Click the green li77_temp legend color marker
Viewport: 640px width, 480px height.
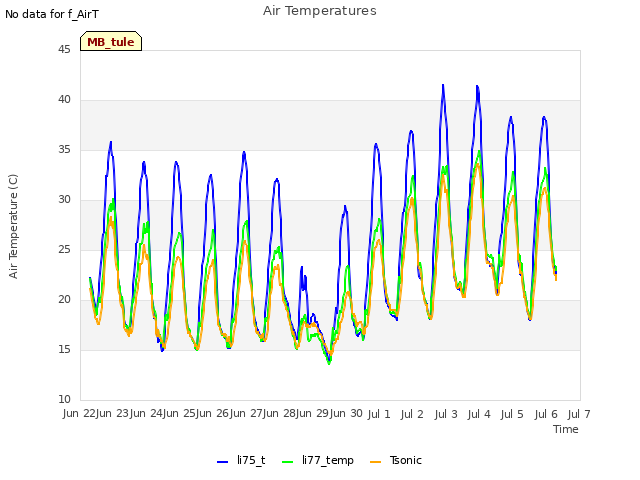click(x=288, y=462)
